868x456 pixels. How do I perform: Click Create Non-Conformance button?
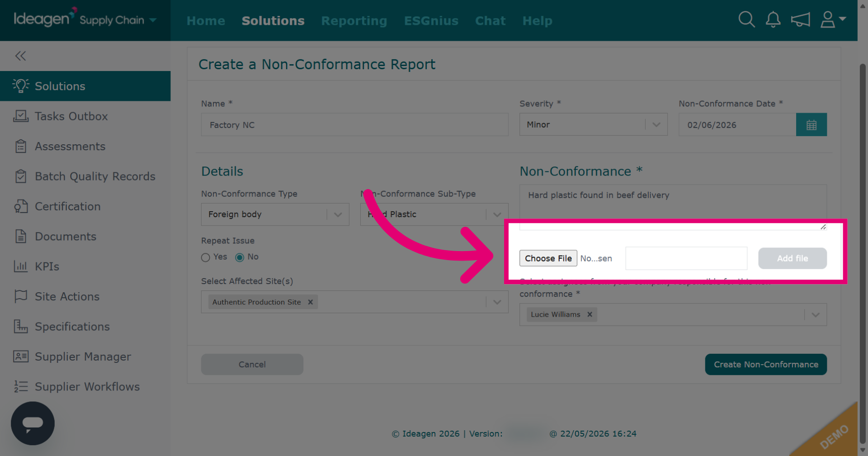pos(766,364)
